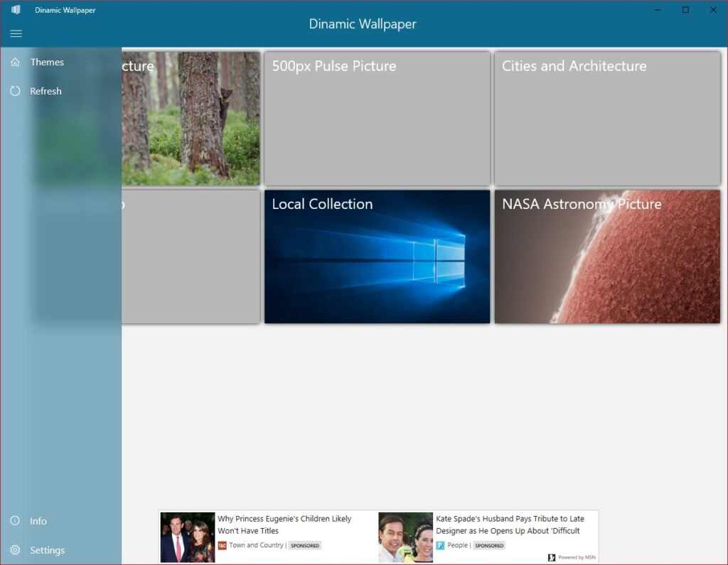The width and height of the screenshot is (728, 565).
Task: Open the navigation pane with the hamburger icon
Action: (16, 33)
